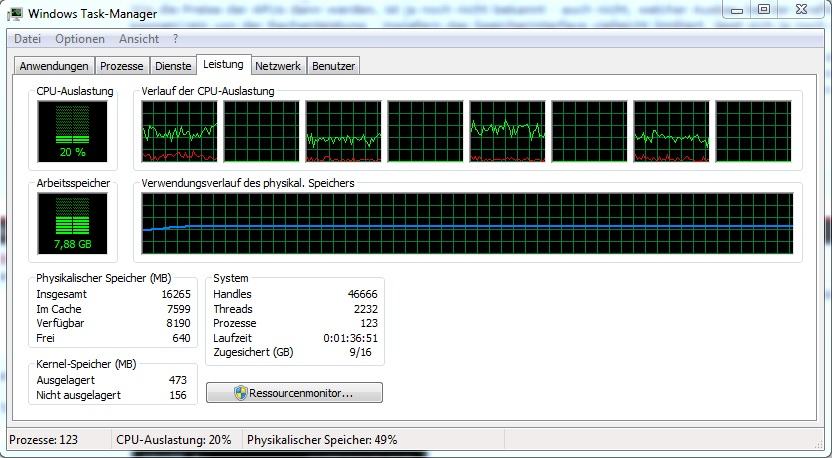Click the sixth CPU core history graph
Screen dimensions: 832x458
(590, 131)
